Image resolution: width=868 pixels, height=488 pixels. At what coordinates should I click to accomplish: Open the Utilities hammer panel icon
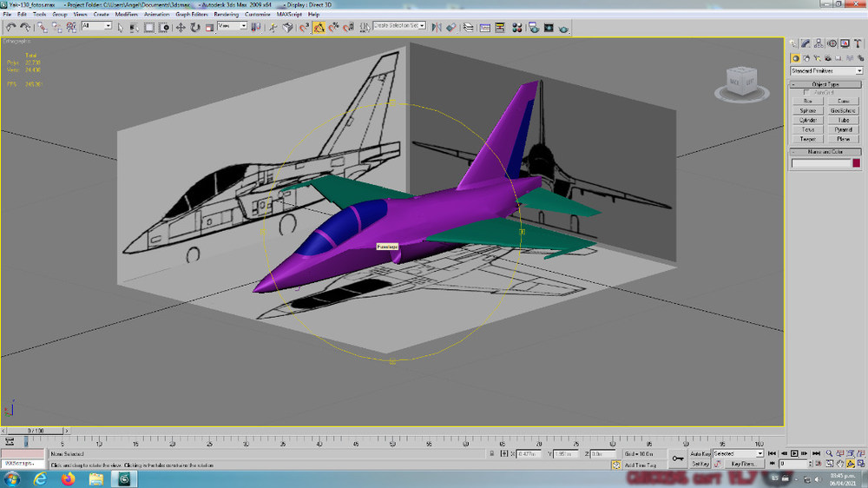coord(858,43)
